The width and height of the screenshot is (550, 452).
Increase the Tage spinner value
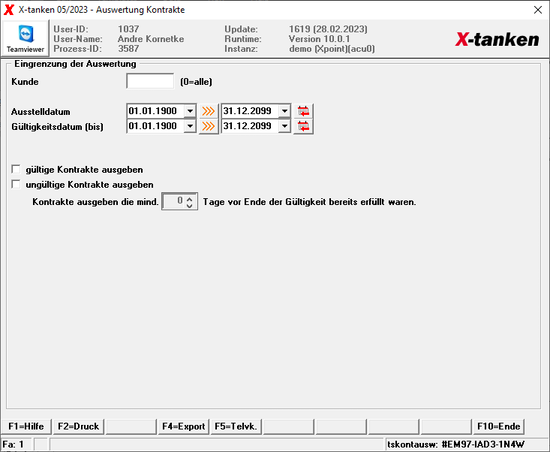[x=190, y=199]
